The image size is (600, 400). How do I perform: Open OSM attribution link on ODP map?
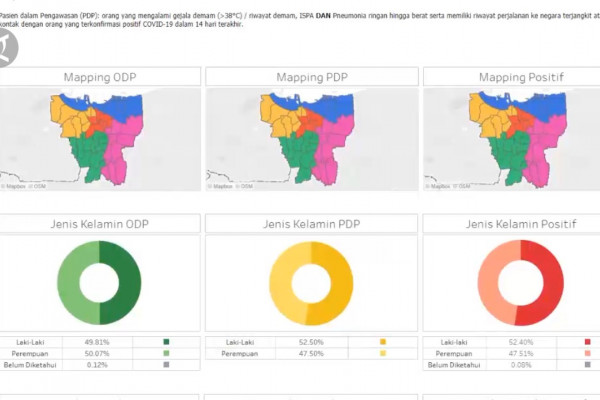click(x=39, y=185)
